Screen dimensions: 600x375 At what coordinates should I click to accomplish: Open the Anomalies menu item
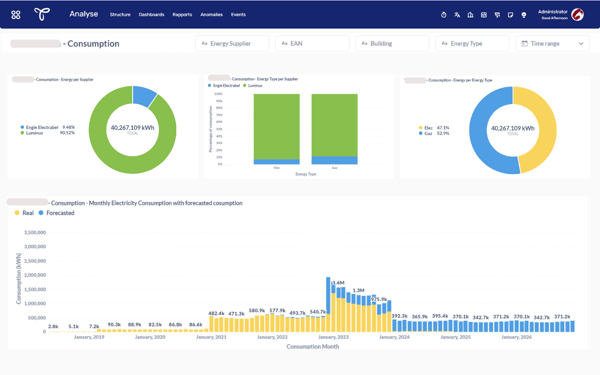[x=212, y=15]
